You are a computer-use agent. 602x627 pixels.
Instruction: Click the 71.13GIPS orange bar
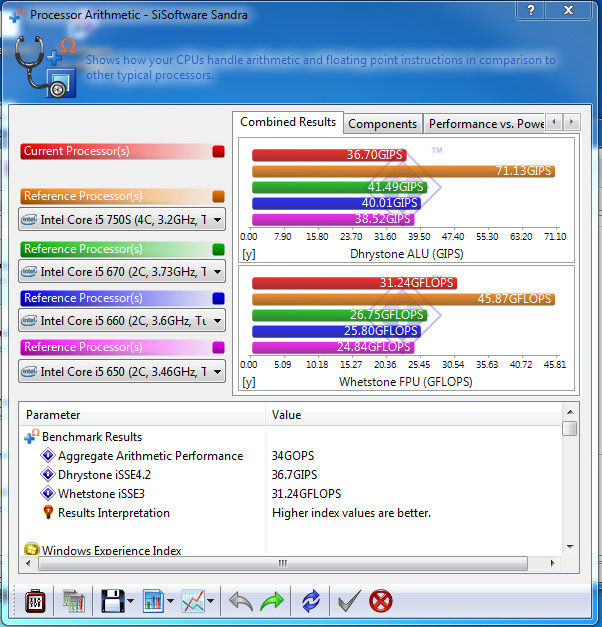pos(404,171)
